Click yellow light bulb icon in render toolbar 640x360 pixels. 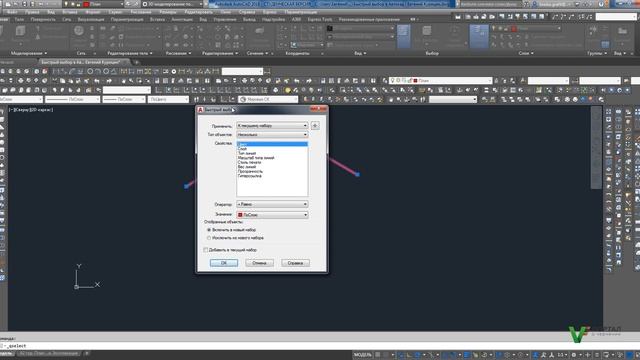(x=288, y=90)
